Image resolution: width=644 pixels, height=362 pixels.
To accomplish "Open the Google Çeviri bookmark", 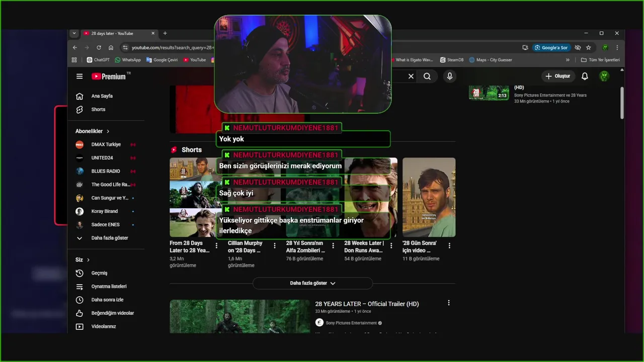I will click(x=162, y=60).
